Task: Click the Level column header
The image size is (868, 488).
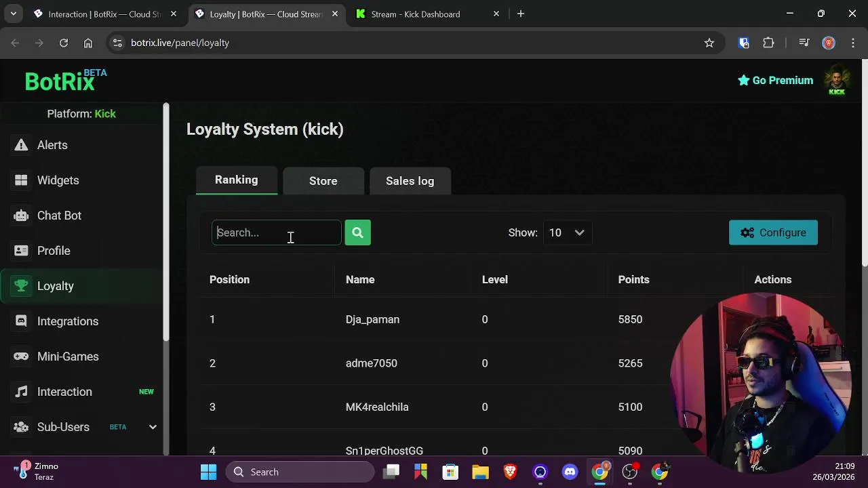Action: coord(494,279)
